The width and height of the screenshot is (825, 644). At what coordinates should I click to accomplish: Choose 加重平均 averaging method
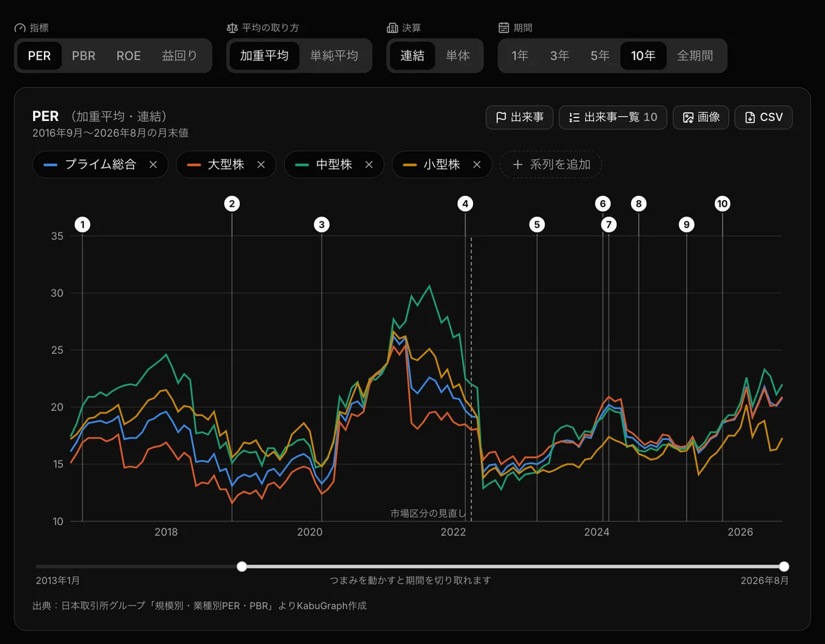264,56
